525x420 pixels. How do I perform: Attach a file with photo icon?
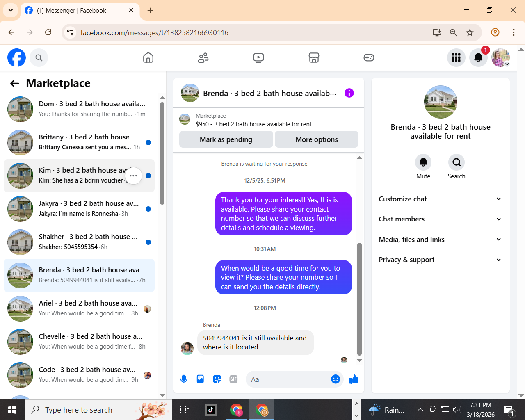(x=200, y=379)
